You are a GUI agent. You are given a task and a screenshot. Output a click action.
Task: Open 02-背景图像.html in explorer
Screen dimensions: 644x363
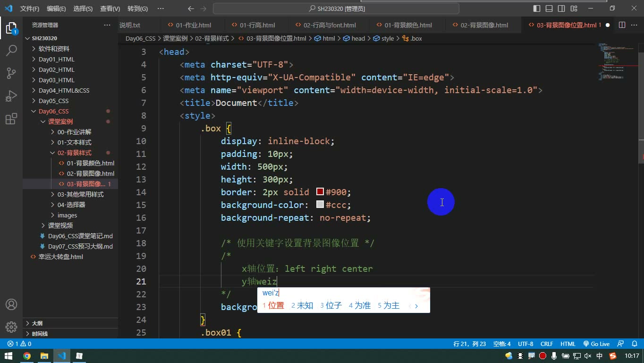90,173
